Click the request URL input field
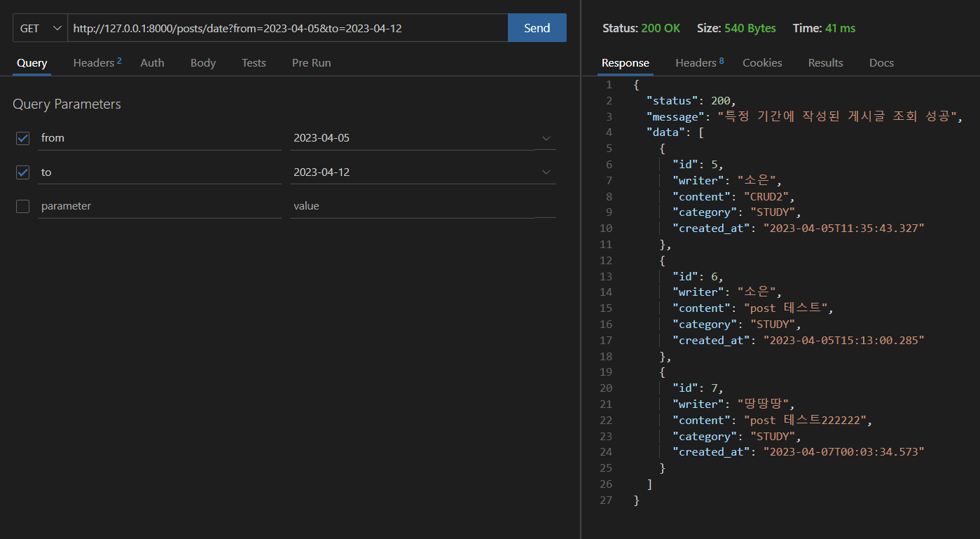Viewport: 980px width, 539px height. pyautogui.click(x=287, y=28)
